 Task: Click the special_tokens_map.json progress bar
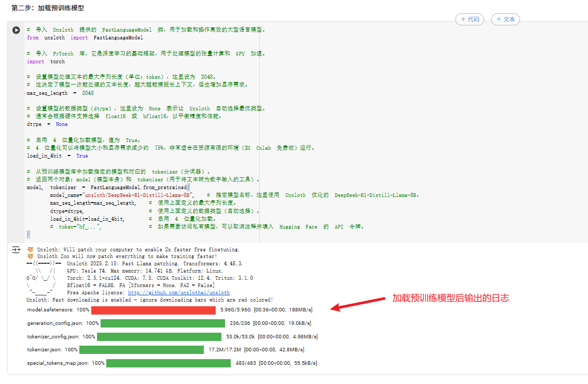(x=169, y=363)
